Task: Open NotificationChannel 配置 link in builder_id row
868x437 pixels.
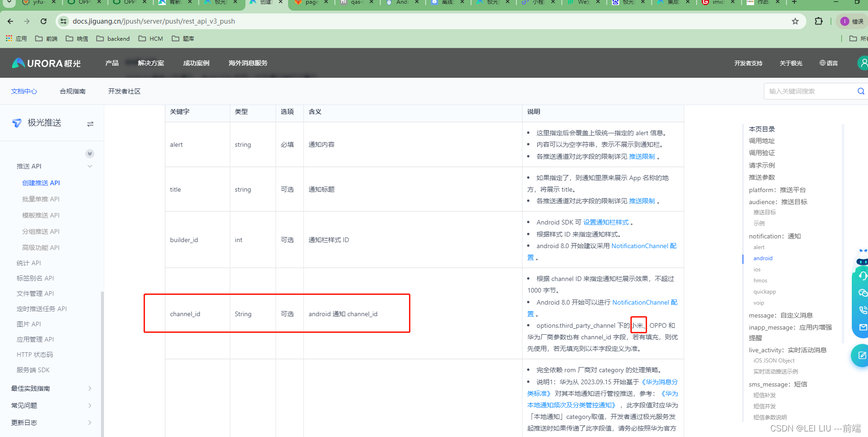Action: (644, 246)
